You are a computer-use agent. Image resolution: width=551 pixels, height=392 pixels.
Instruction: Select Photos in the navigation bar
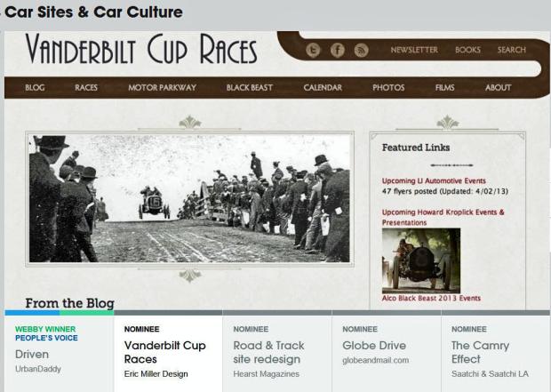pos(388,87)
